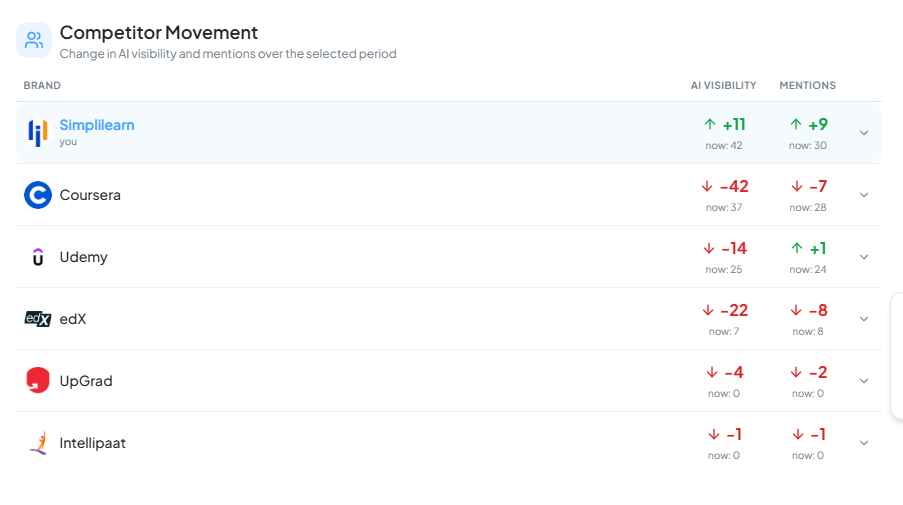Image resolution: width=903 pixels, height=505 pixels.
Task: Expand the Intellipaat row chevron
Action: [x=864, y=443]
